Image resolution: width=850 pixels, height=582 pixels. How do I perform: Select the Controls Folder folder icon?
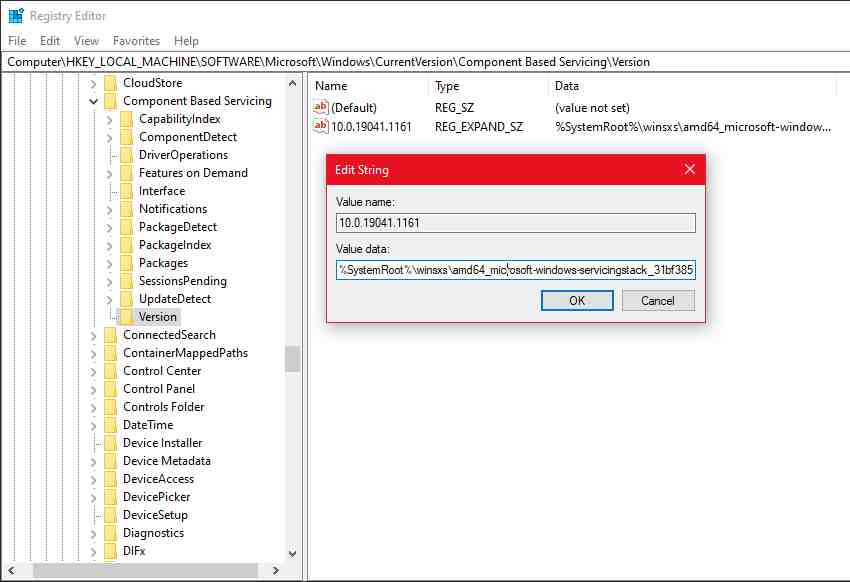click(110, 406)
